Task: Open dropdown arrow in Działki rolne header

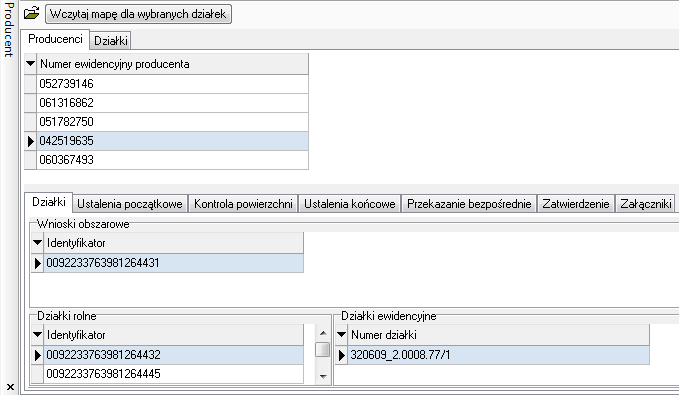Action: click(37, 335)
